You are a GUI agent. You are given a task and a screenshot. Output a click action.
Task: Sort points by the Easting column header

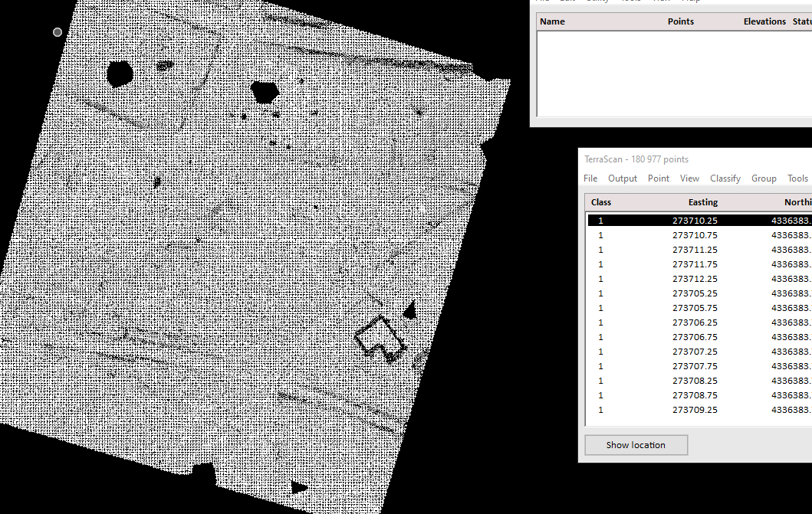pyautogui.click(x=703, y=201)
